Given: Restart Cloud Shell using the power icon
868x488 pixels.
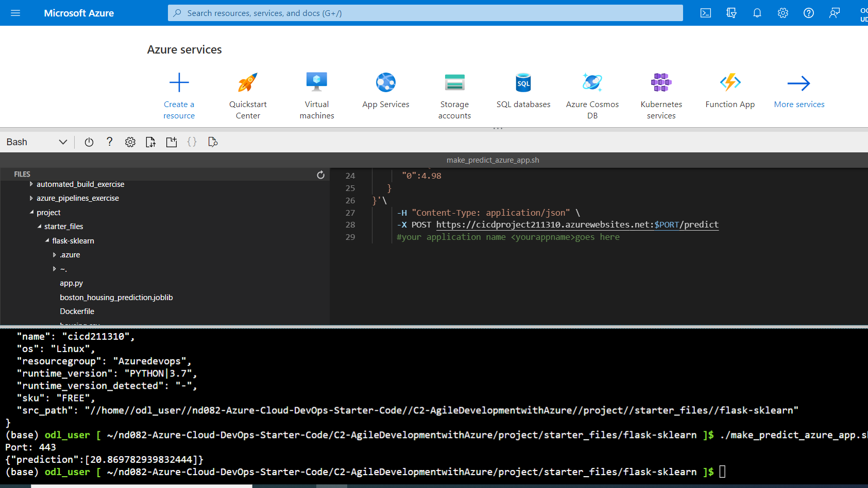Looking at the screenshot, I should pos(89,142).
